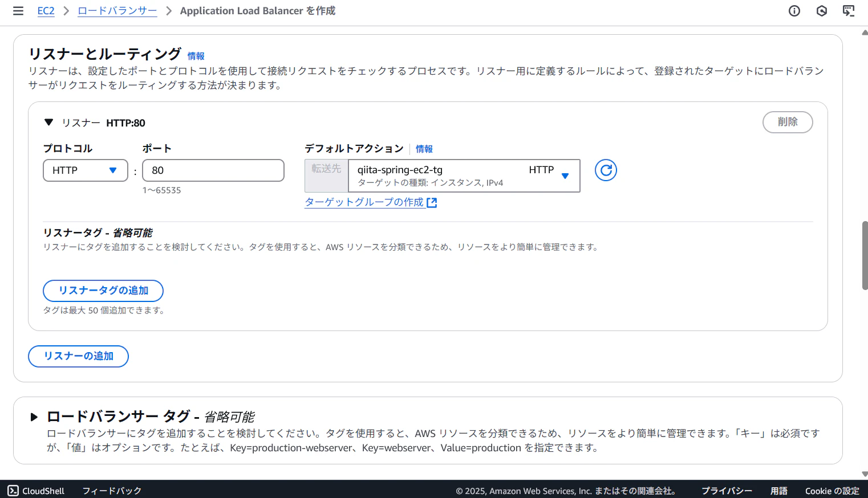The width and height of the screenshot is (868, 498).
Task: Open the hamburger navigation menu
Action: point(18,11)
